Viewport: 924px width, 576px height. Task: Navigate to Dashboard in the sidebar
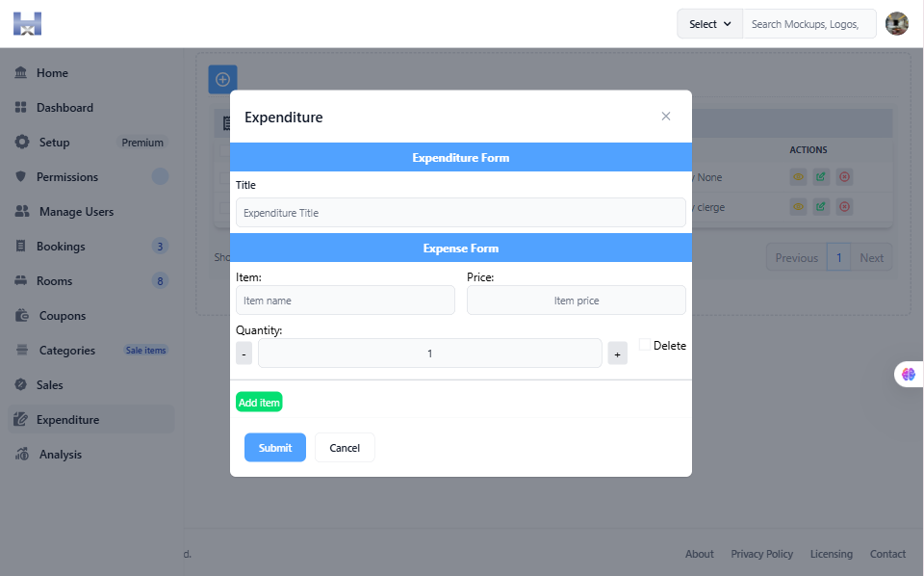64,107
